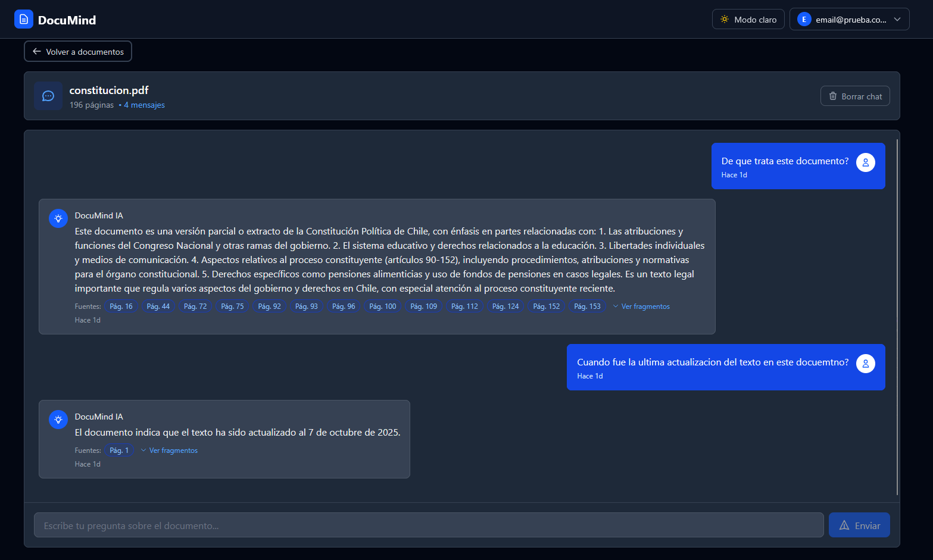Viewport: 933px width, 560px height.
Task: Toggle Modo claro light theme
Action: click(x=748, y=20)
